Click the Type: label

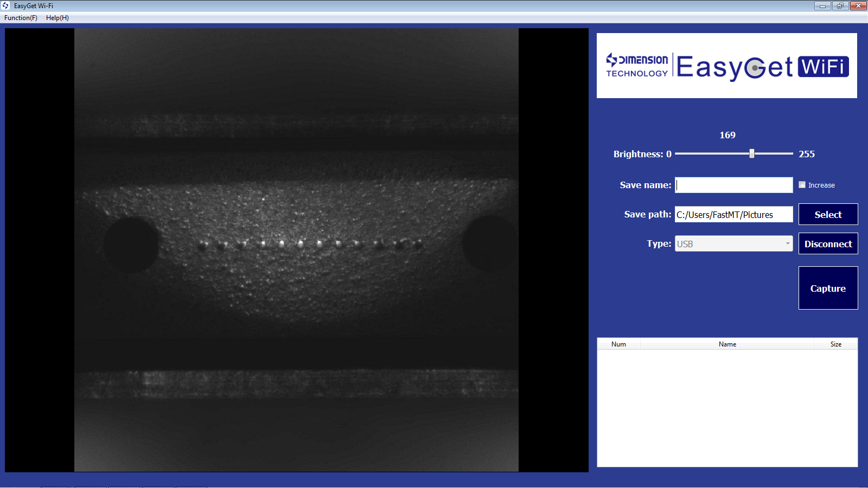coord(659,243)
